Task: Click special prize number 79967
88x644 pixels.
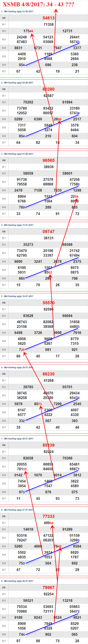Action: [x=49, y=588]
